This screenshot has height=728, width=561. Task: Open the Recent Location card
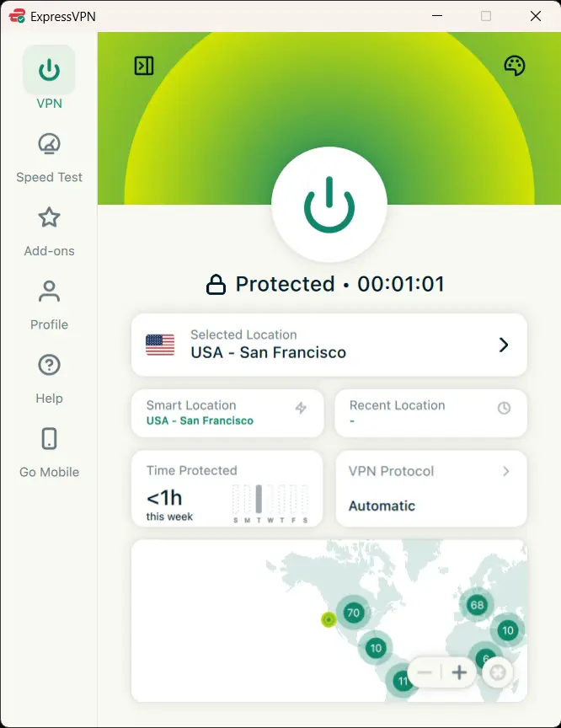coord(430,413)
